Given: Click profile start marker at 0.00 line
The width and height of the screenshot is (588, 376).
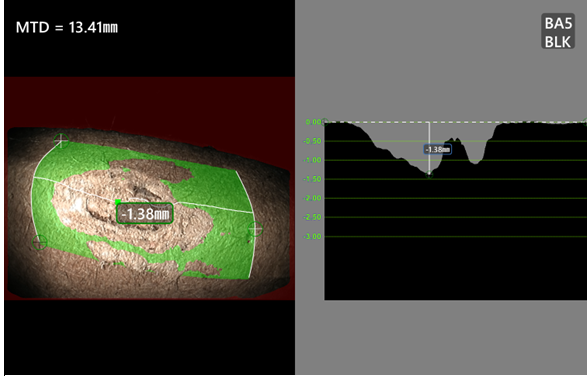Looking at the screenshot, I should tap(325, 121).
